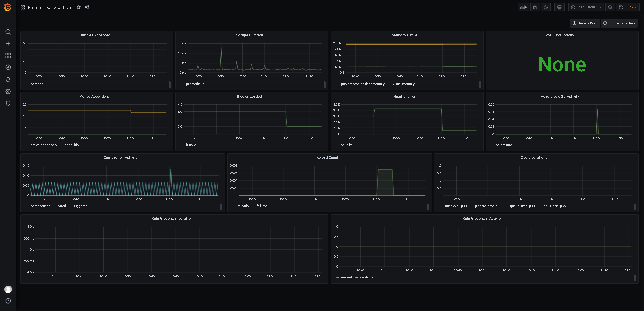
Task: Open the Grafana home logo
Action: click(8, 7)
